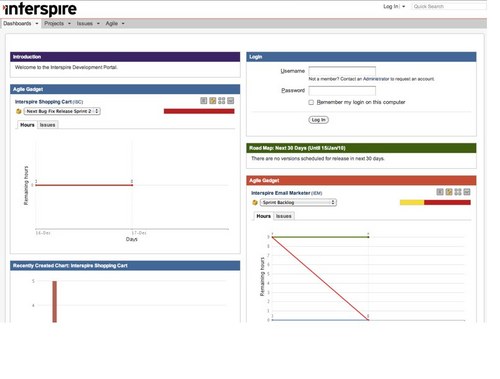Screen dimensions: 500x379
Task: Expand the Projects menu arrow
Action: click(x=69, y=24)
